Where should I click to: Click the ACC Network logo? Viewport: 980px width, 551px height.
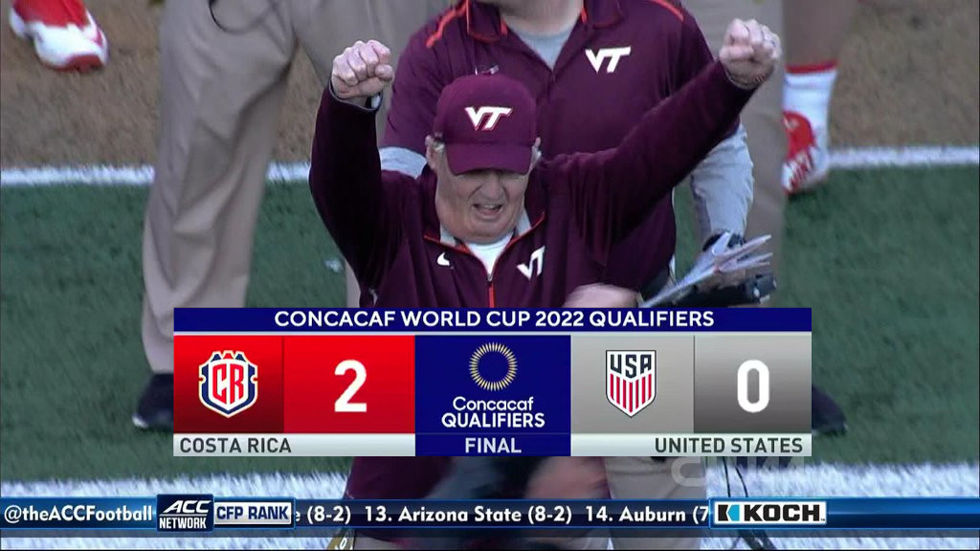point(185,514)
